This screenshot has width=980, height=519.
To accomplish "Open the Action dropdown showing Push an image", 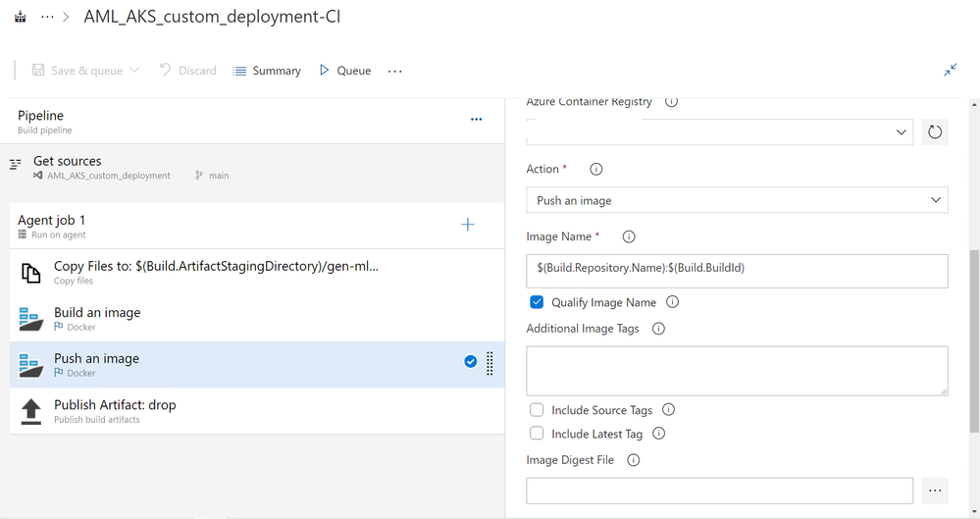I will [737, 200].
